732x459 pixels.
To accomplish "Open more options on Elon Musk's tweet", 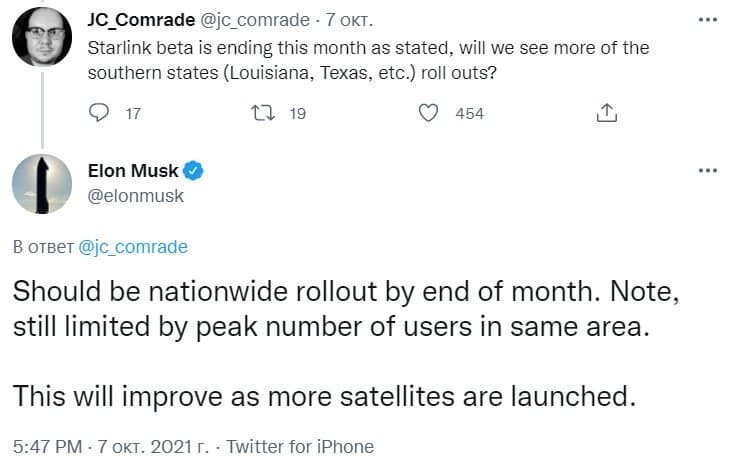I will pos(707,171).
